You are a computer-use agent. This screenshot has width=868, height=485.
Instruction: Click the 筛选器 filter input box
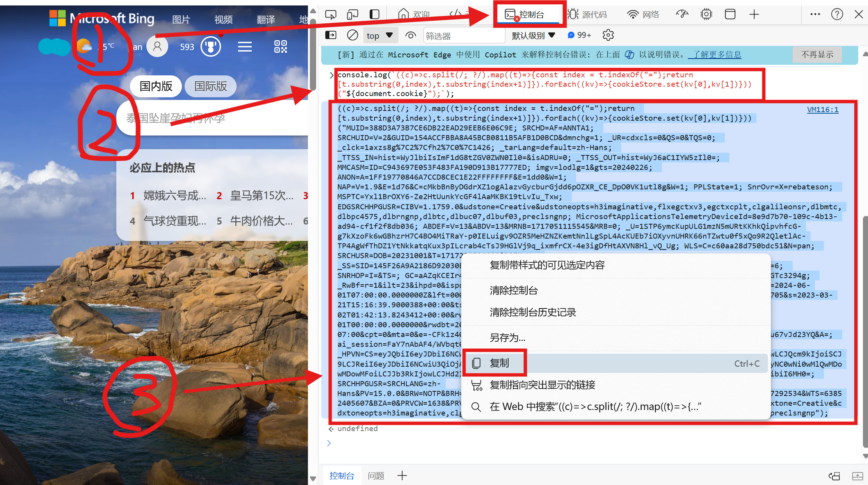[x=464, y=36]
